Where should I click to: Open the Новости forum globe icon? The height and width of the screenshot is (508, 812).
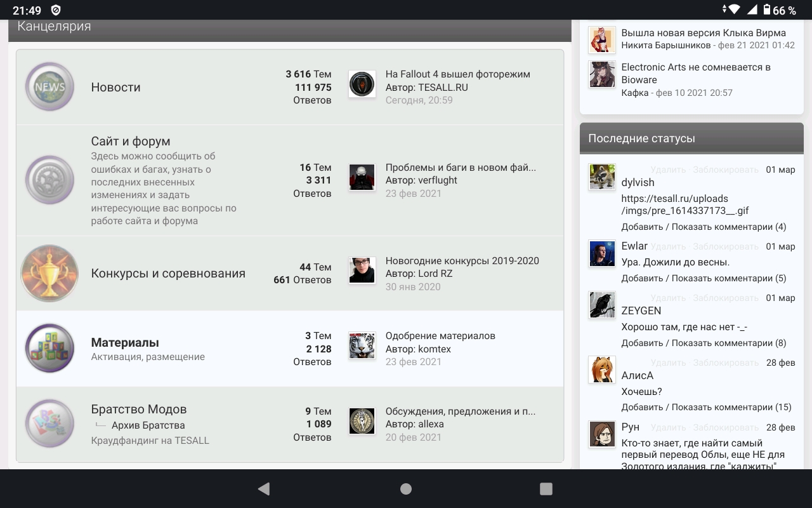tap(49, 86)
